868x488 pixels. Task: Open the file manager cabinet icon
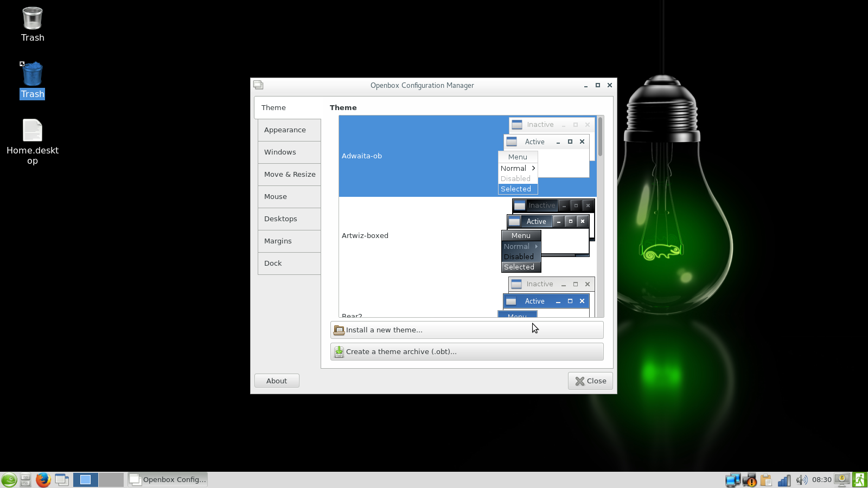(25, 480)
